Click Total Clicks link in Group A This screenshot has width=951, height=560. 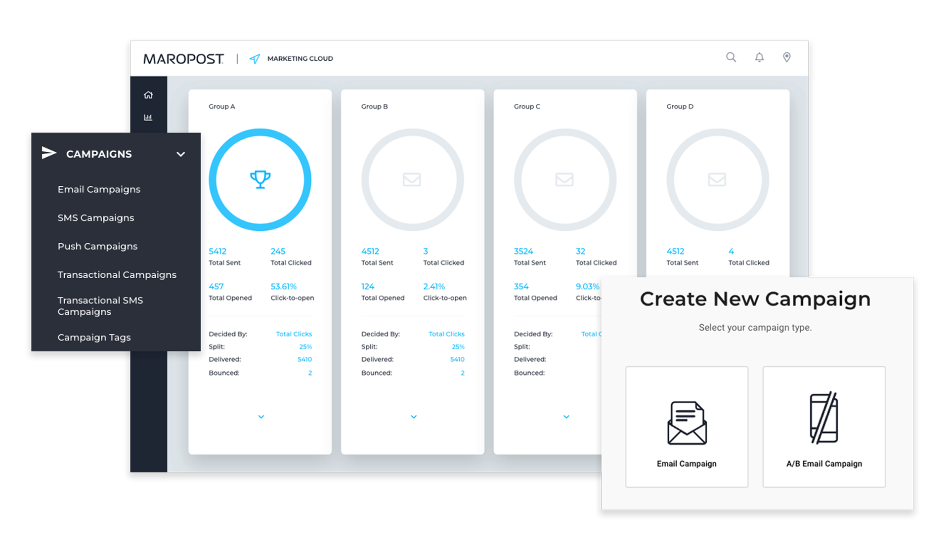[294, 334]
